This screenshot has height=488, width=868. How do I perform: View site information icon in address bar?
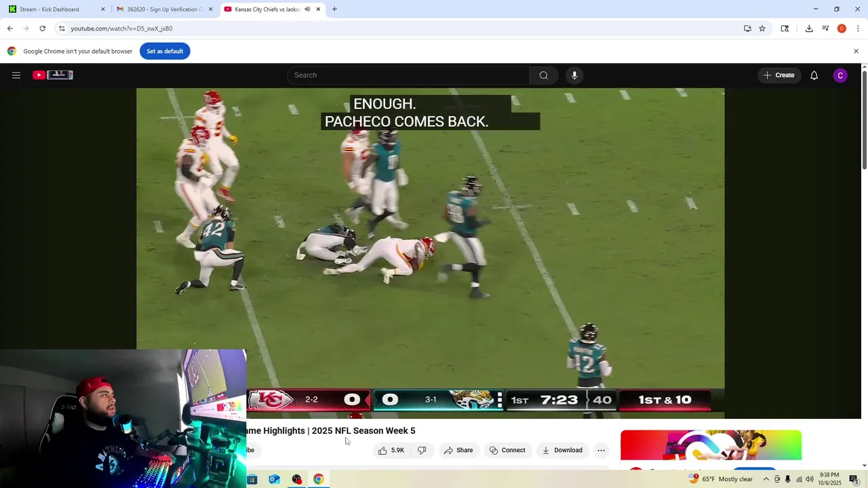point(62,28)
